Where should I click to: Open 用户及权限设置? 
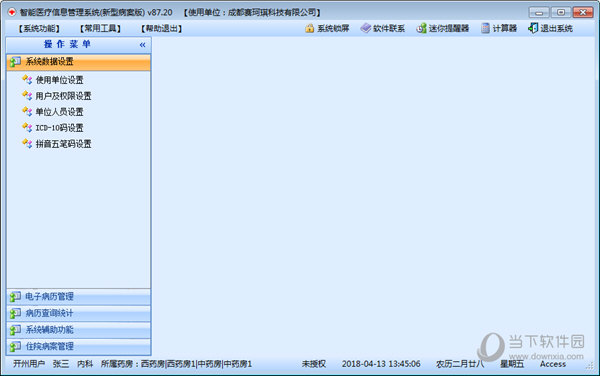click(x=63, y=96)
